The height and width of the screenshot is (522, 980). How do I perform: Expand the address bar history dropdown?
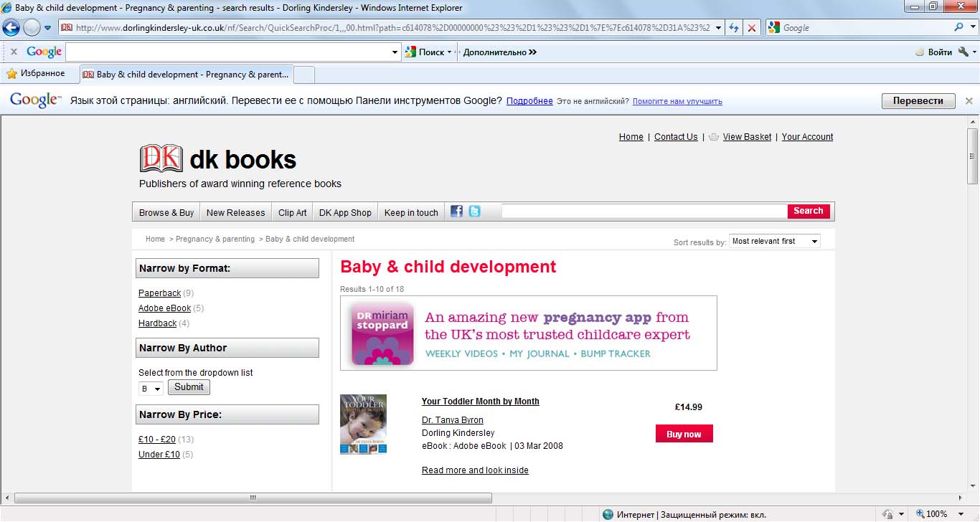click(x=720, y=28)
